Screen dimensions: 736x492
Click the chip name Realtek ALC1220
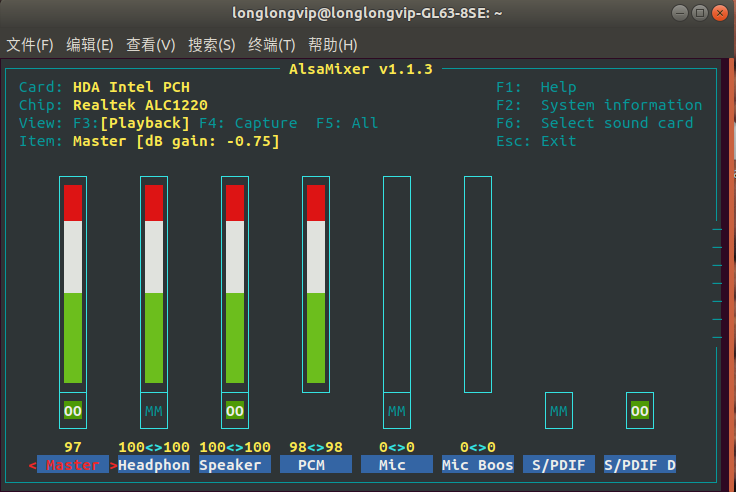click(x=140, y=105)
